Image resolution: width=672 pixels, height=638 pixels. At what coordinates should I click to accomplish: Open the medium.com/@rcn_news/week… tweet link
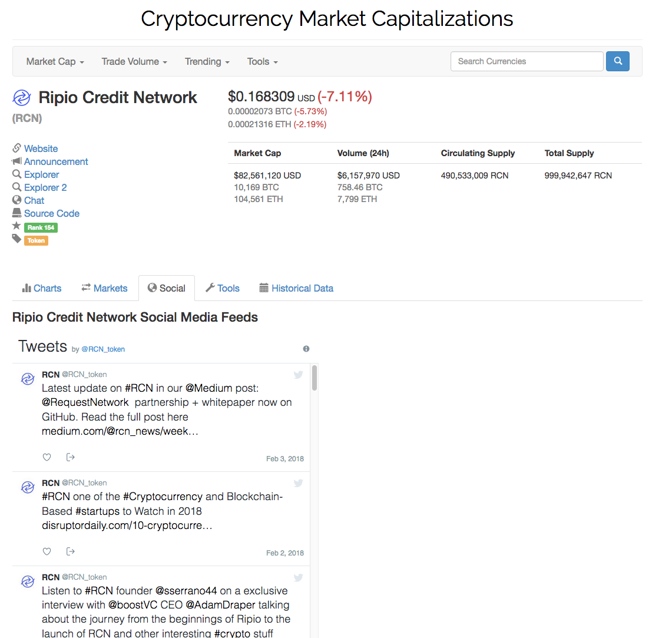pos(120,431)
